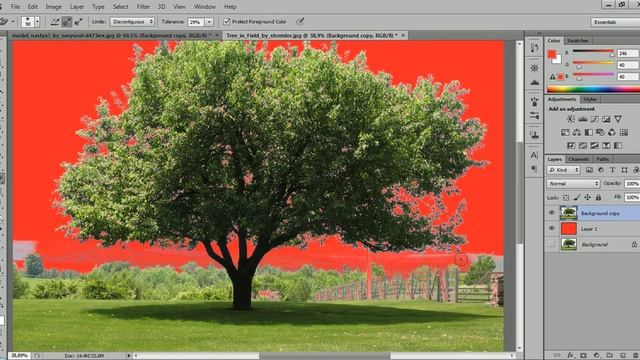This screenshot has height=360, width=640.
Task: Click the red R slider handle
Action: tap(612, 55)
